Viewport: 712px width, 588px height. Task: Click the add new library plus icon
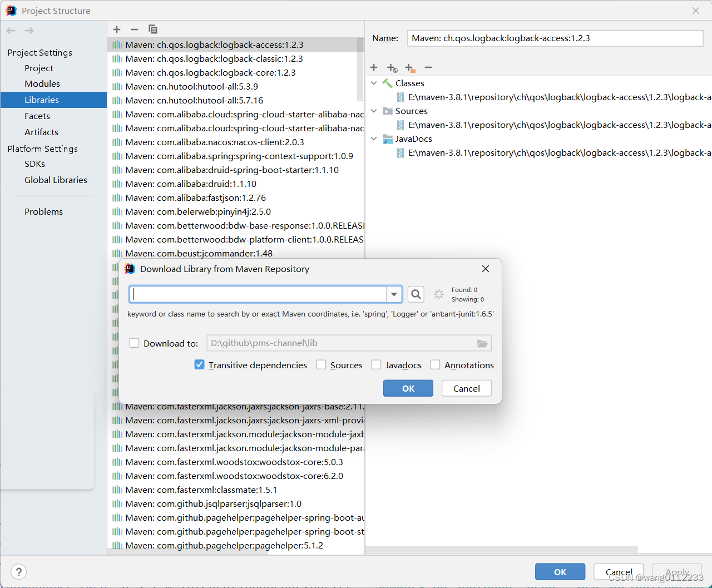click(117, 29)
